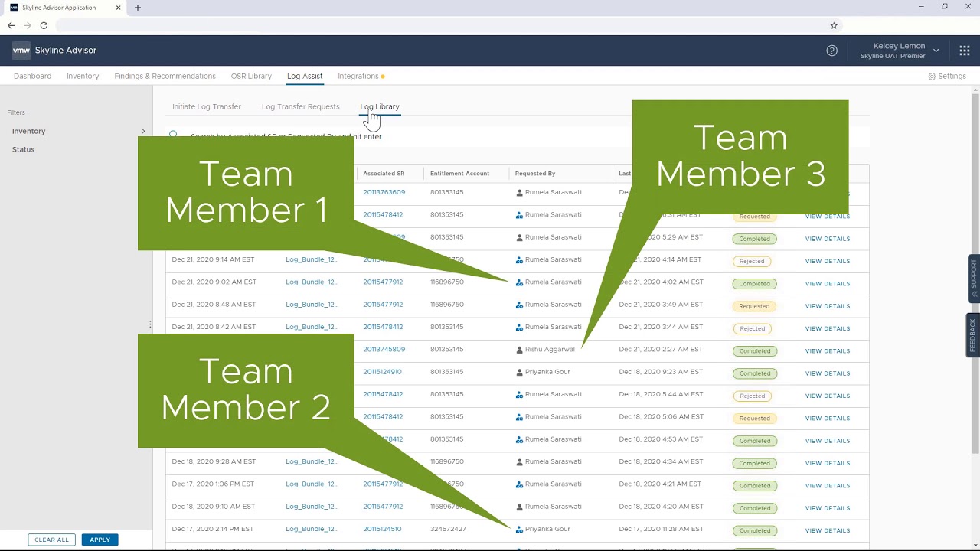Click the Entitlement Account column header
980x551 pixels.
tap(459, 174)
